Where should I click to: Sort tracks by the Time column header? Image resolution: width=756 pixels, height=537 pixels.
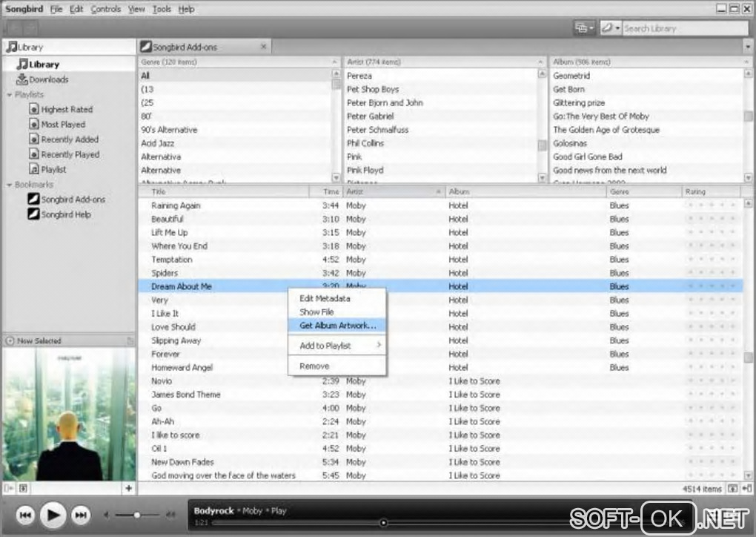point(326,191)
